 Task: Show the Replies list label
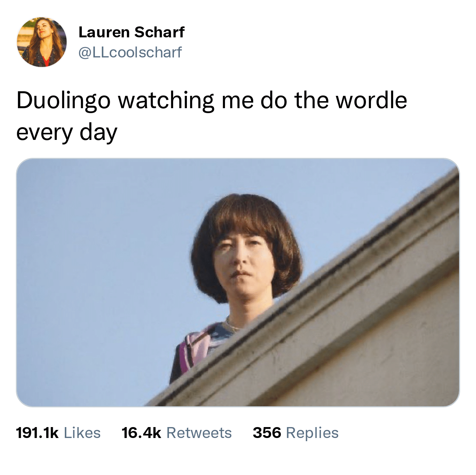[x=312, y=433]
